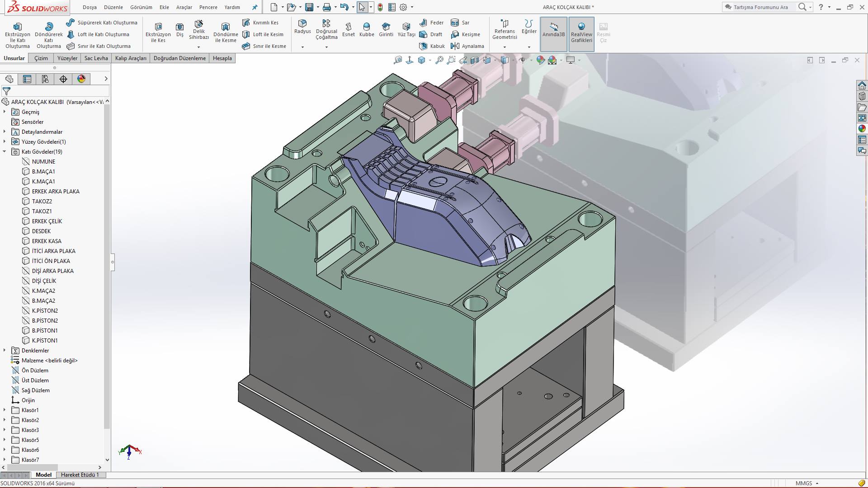Expand the Denklemler node
Viewport: 868px width, 488px height.
point(5,350)
